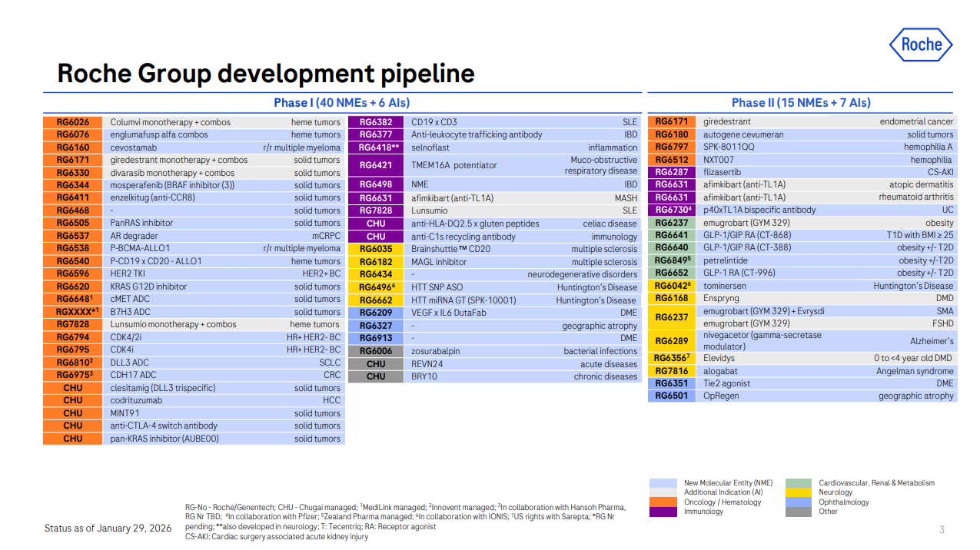Select the Phase II (15 NMEs + 7 AIs) header
This screenshot has height=550, width=980.
801,103
